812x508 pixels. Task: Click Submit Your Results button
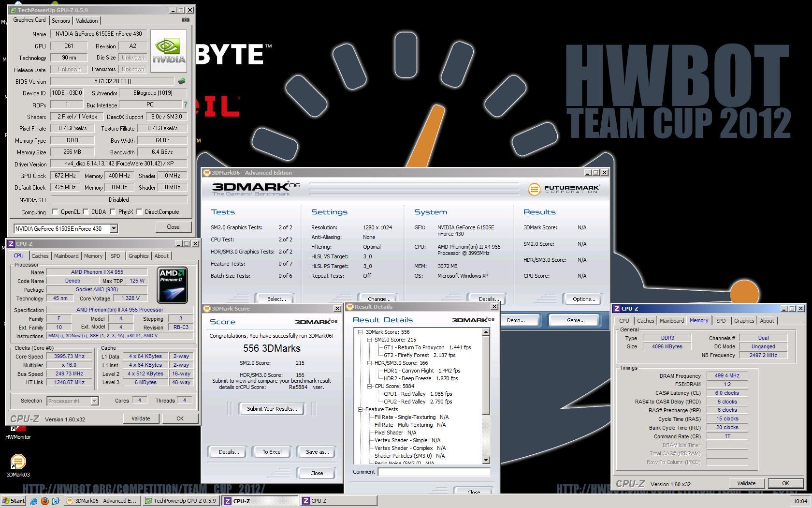[x=272, y=409]
